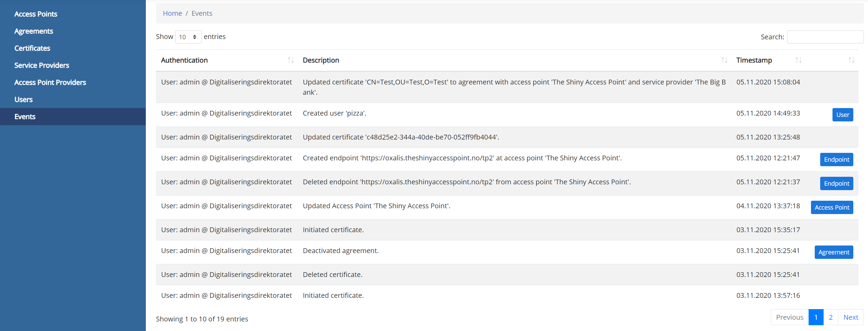Open Service Providers page
This screenshot has height=331, width=868.
pos(42,65)
